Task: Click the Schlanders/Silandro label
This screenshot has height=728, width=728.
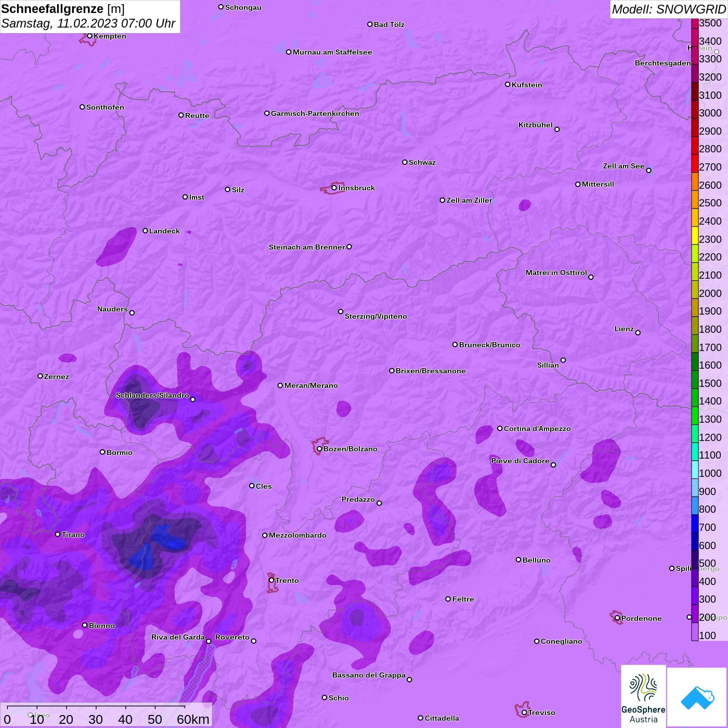Action: tap(152, 395)
